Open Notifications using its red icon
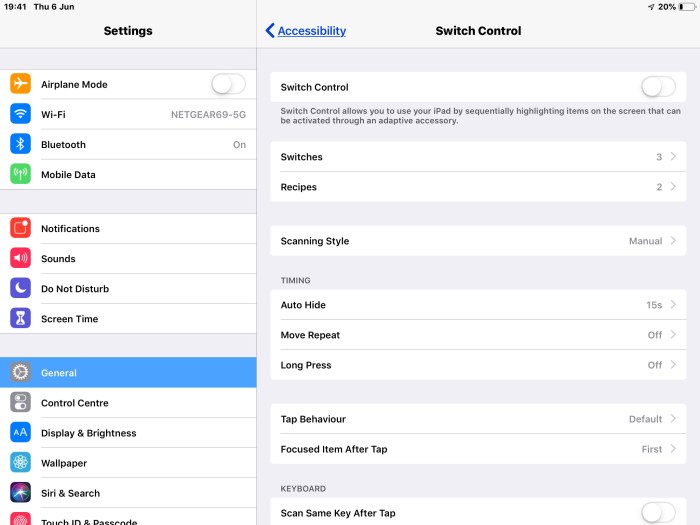This screenshot has width=700, height=525. click(x=20, y=229)
